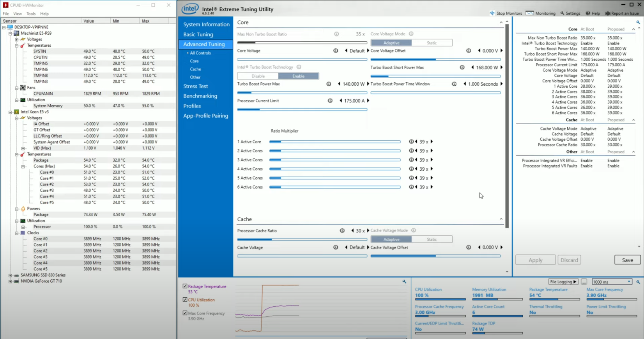644x339 pixels.
Task: Collapse the Cache section chevron
Action: tap(501, 219)
